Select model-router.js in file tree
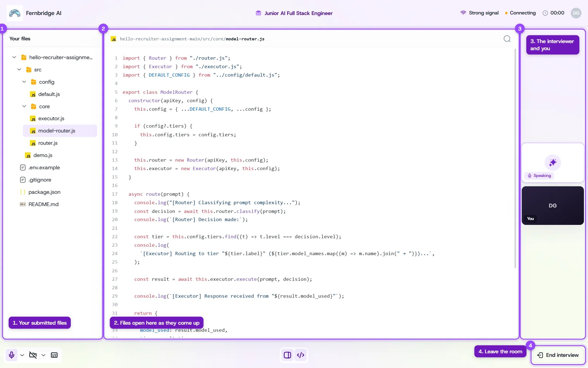This screenshot has width=588, height=368. coord(60,131)
